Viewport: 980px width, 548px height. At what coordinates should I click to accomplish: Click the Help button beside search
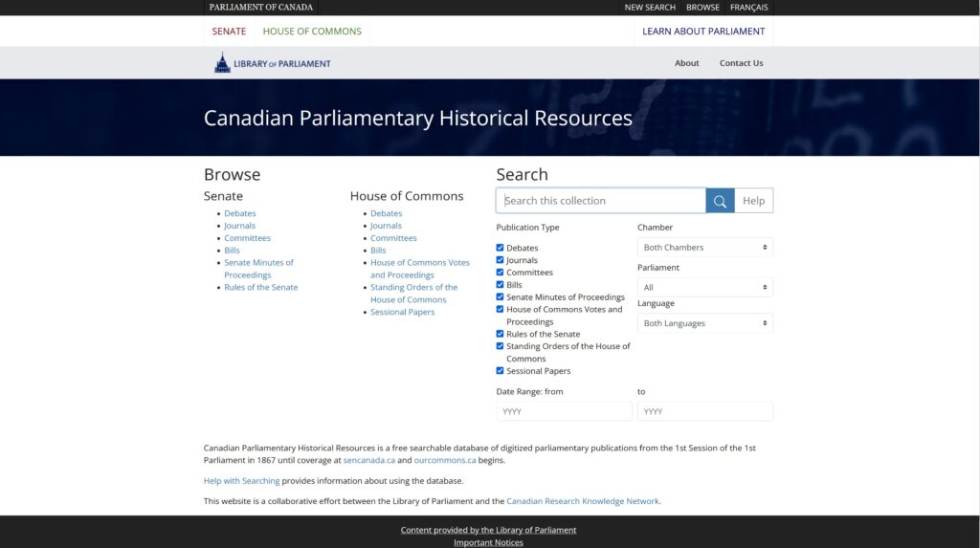point(753,201)
